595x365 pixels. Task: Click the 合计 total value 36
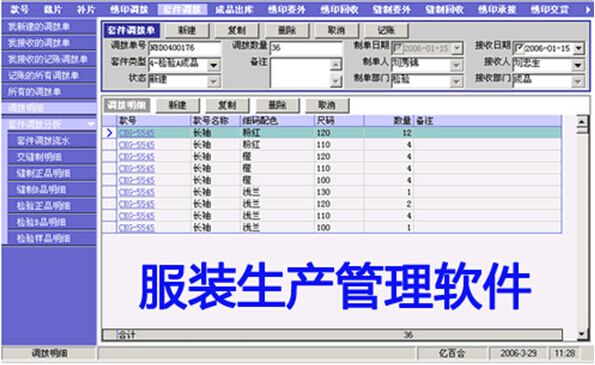pos(408,335)
